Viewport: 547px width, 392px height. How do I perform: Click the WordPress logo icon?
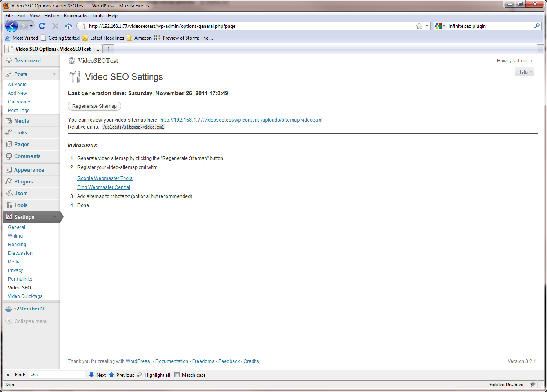(x=72, y=60)
